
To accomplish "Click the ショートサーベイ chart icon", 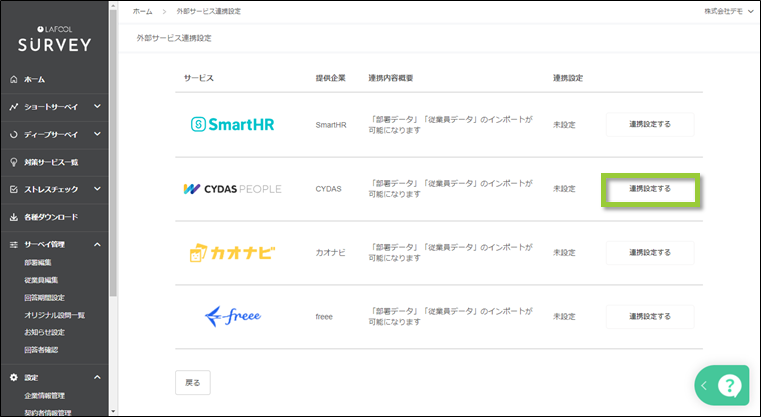I will (13, 106).
